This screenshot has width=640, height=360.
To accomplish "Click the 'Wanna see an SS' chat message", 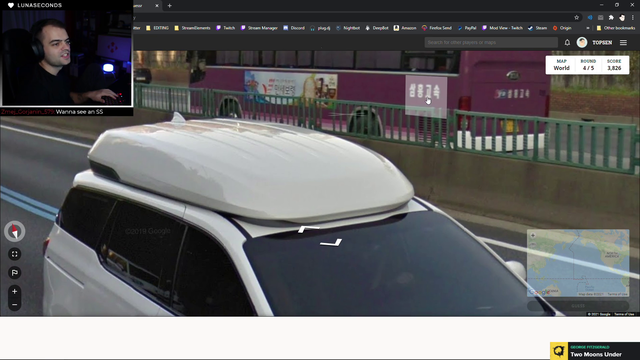I will (x=79, y=111).
